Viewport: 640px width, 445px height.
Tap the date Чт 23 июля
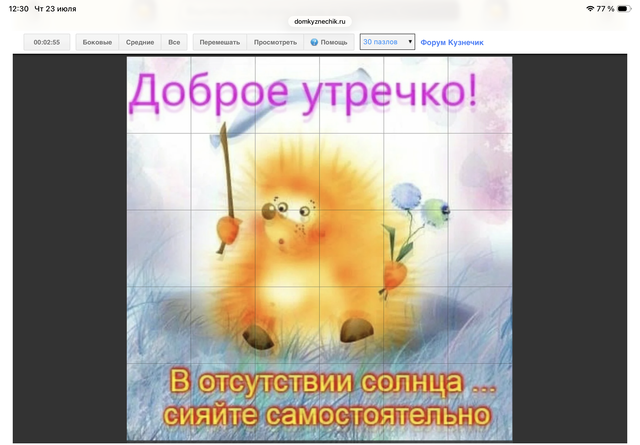(55, 9)
